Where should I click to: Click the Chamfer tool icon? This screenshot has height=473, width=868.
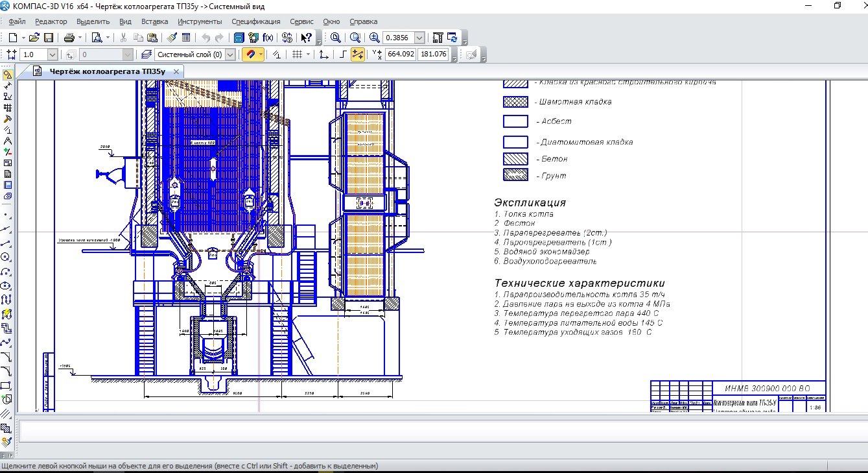click(x=7, y=357)
